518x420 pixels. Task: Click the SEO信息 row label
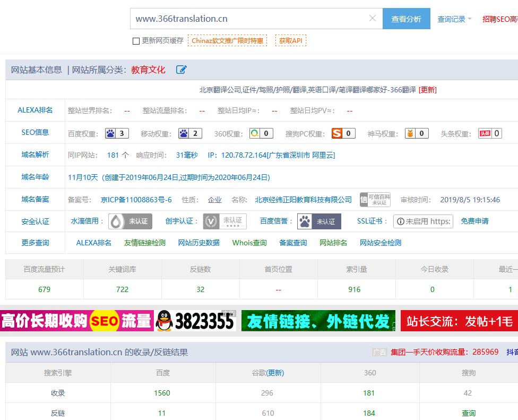35,132
